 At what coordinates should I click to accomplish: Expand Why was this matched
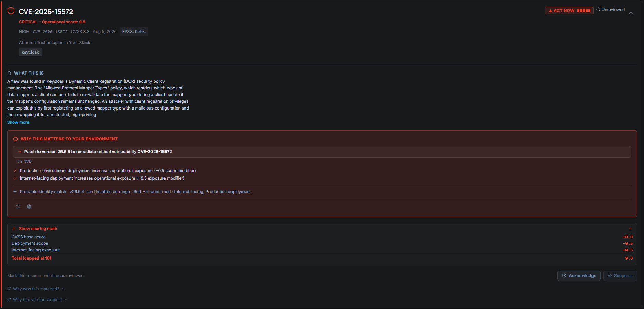click(36, 289)
